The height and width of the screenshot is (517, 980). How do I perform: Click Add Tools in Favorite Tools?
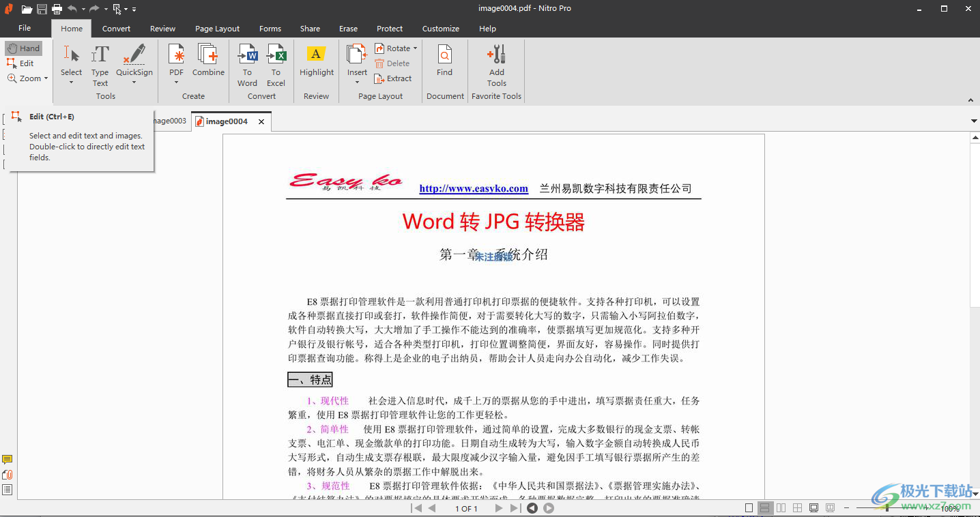[x=497, y=65]
